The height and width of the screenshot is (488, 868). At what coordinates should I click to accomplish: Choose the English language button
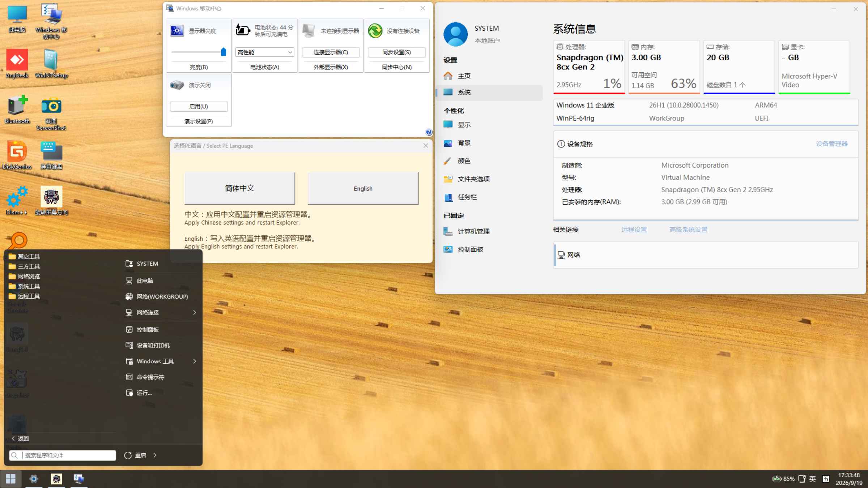point(363,188)
